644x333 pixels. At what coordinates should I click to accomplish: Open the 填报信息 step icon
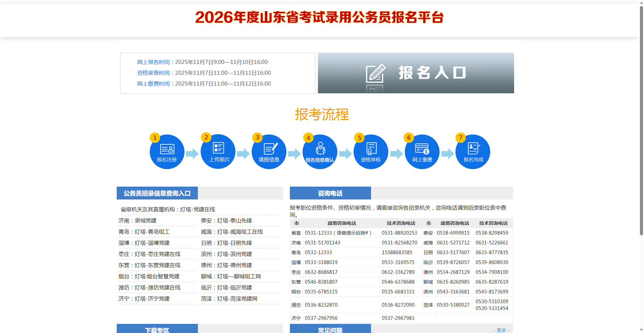pyautogui.click(x=269, y=151)
